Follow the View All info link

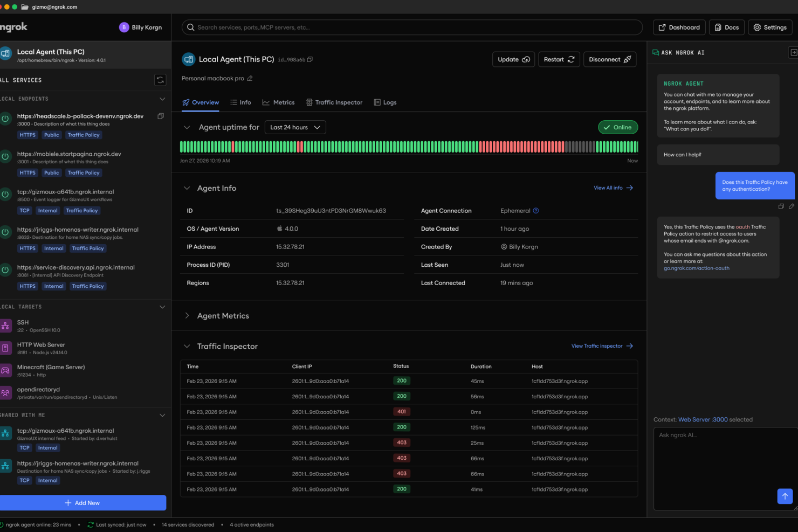click(614, 188)
